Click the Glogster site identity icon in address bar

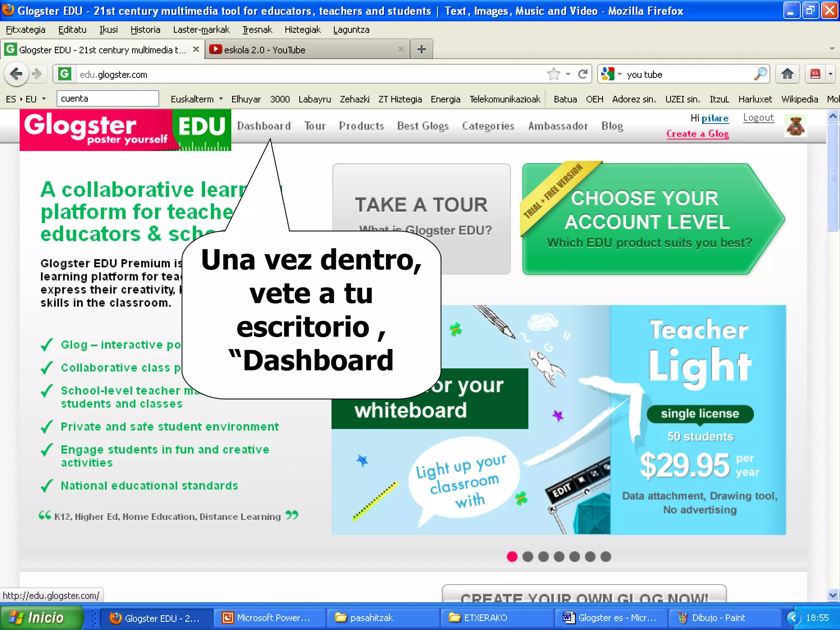[x=64, y=74]
